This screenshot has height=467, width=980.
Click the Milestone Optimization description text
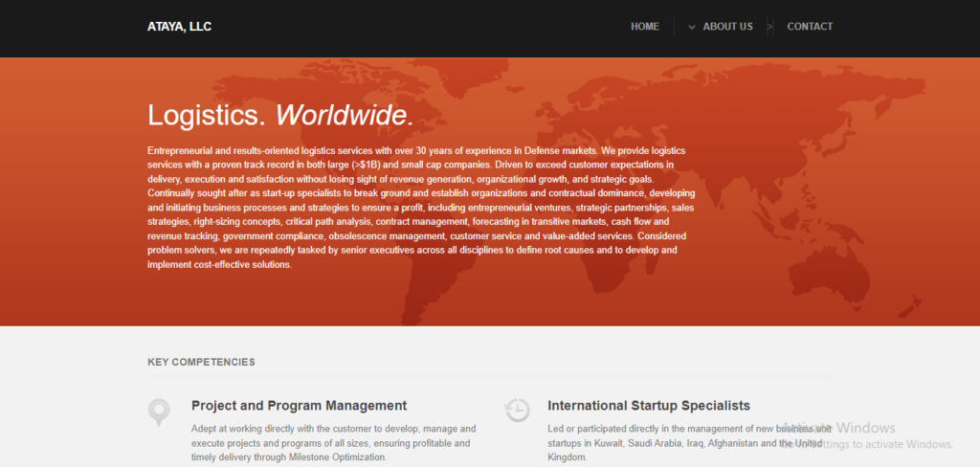tap(333, 443)
